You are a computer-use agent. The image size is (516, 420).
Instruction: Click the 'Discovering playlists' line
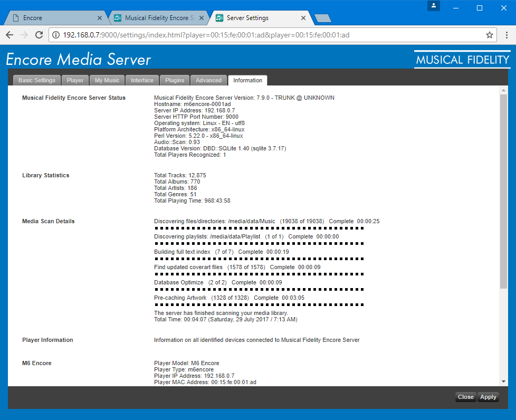246,236
